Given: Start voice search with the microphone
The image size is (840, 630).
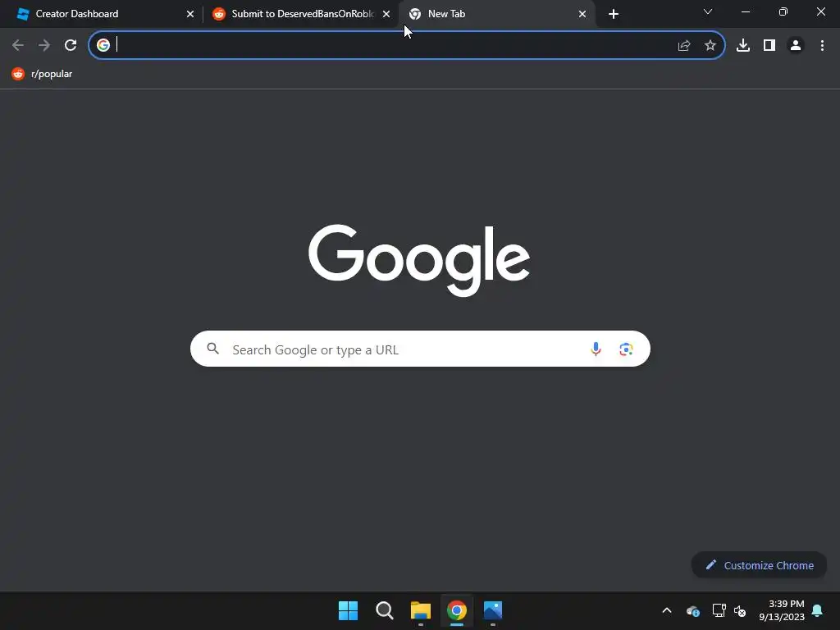Looking at the screenshot, I should tap(596, 349).
